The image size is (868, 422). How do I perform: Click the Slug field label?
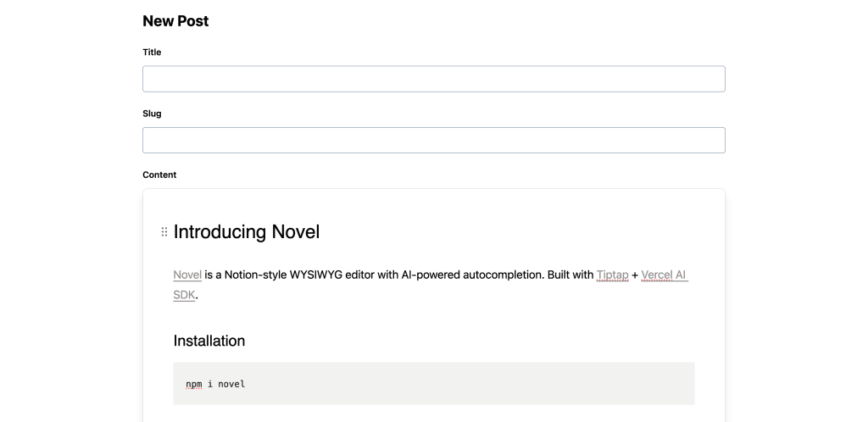coord(152,114)
